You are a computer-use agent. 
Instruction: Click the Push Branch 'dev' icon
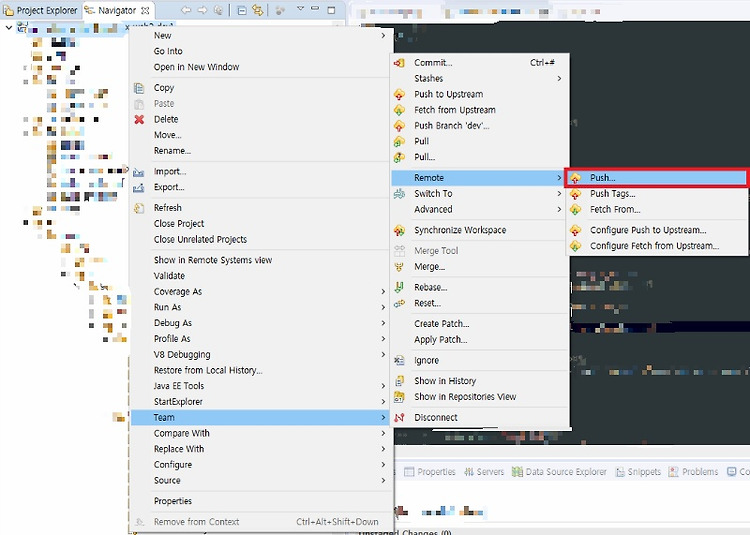point(399,126)
